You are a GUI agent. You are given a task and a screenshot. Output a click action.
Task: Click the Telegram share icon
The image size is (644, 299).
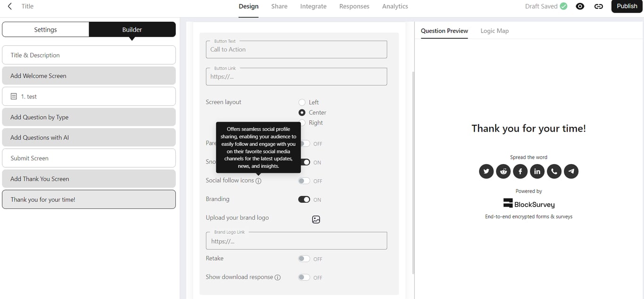click(571, 171)
